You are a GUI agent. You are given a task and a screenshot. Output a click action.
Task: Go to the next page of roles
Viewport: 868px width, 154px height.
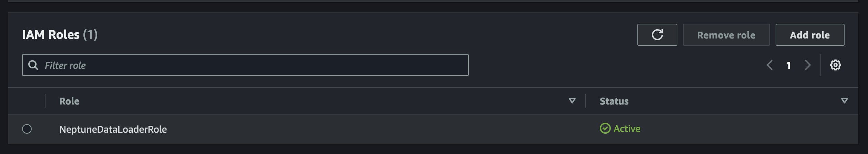pos(807,65)
